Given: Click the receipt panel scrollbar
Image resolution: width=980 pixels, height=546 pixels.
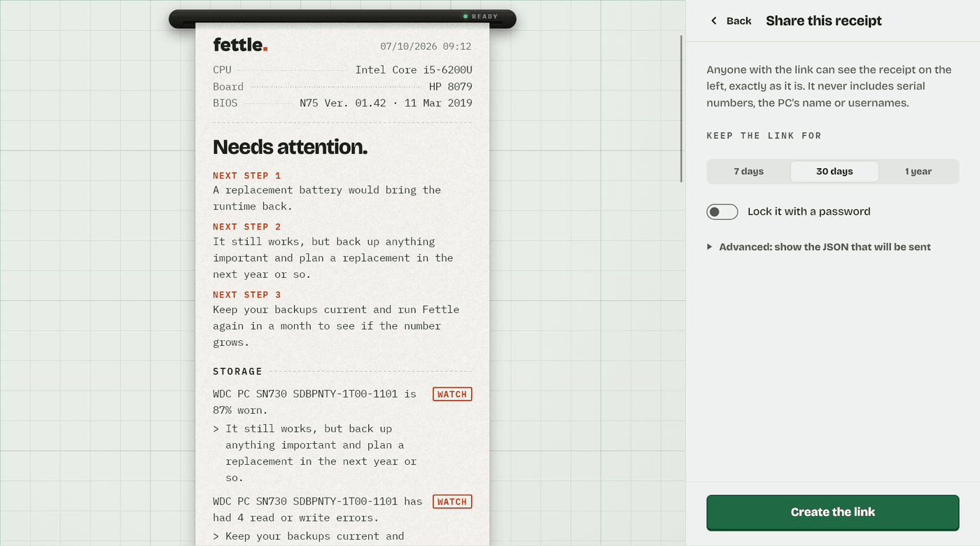Looking at the screenshot, I should pos(682,108).
